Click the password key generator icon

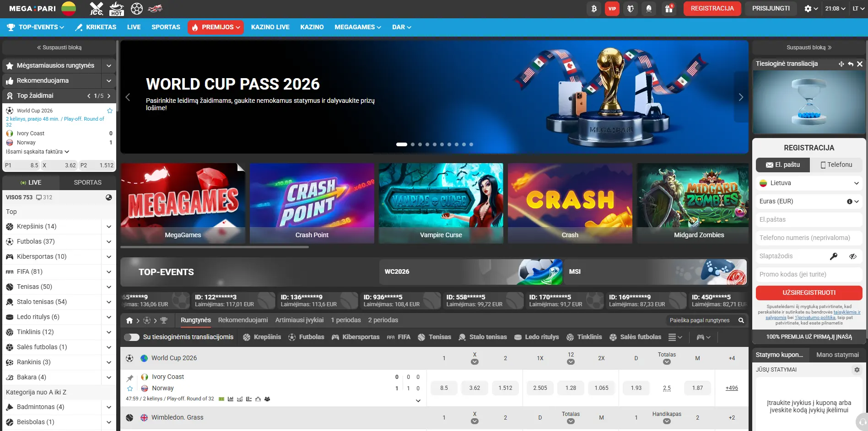point(834,256)
